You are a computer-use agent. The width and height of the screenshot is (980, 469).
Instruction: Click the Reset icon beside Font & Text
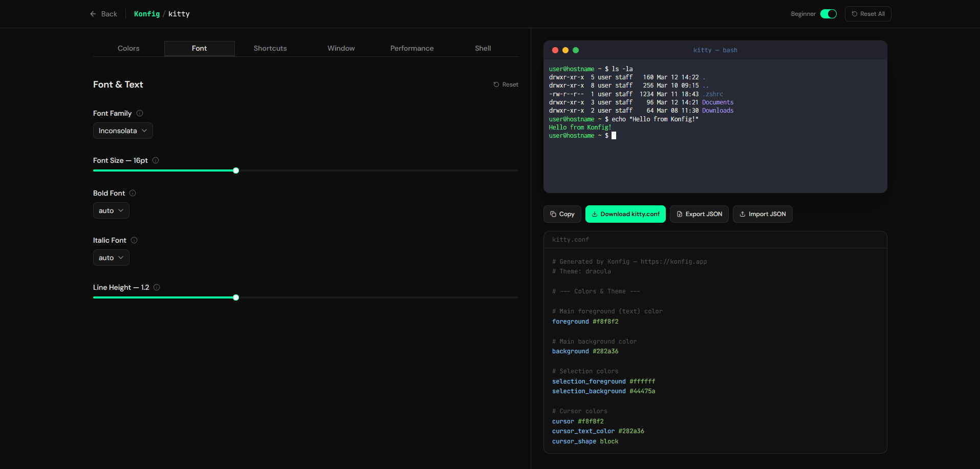coord(496,84)
